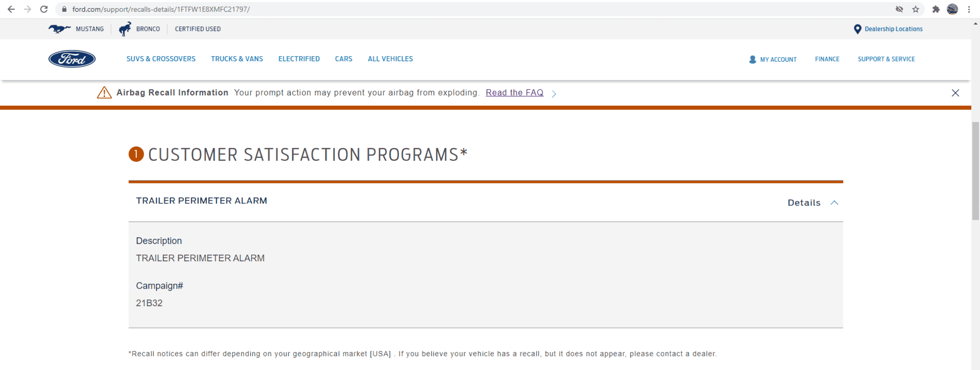Open the browser extensions puzzle icon
980x370 pixels.
[936, 9]
